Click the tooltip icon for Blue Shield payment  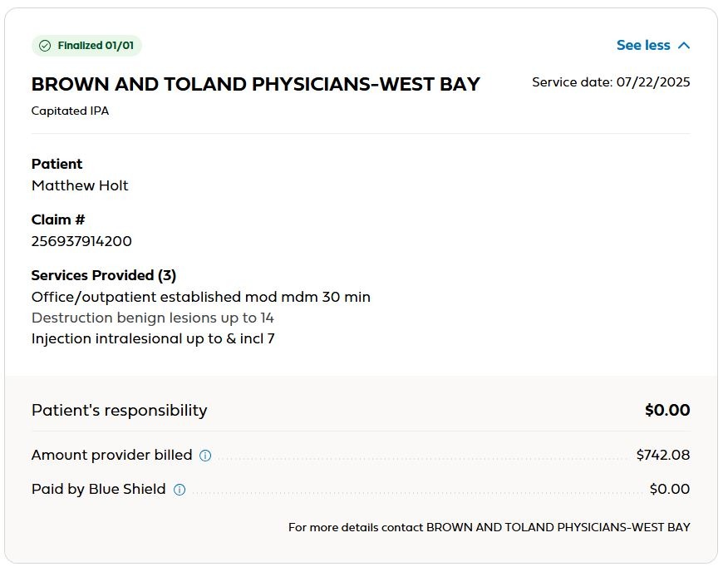(x=178, y=489)
